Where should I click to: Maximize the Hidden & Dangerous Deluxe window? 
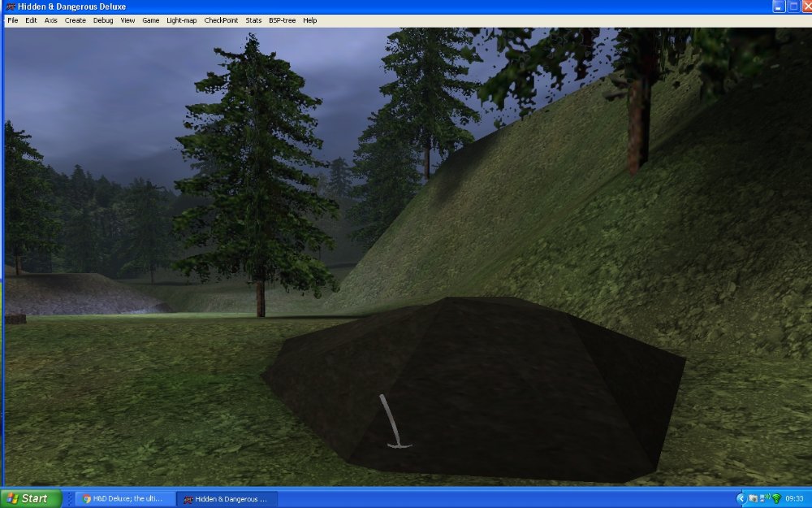793,7
